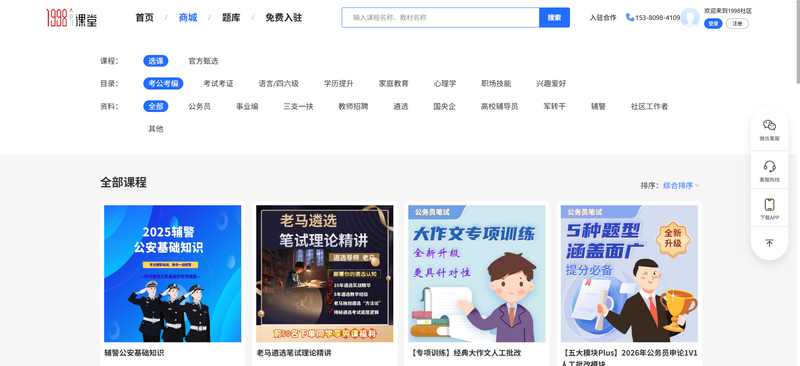Click the blue 搜索 button
The image size is (800, 366).
pyautogui.click(x=555, y=17)
